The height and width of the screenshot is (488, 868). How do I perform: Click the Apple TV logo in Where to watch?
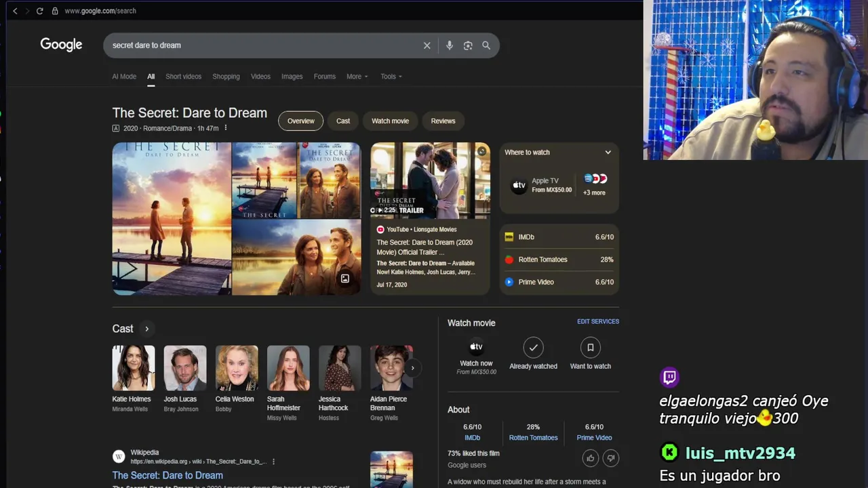[x=519, y=186]
